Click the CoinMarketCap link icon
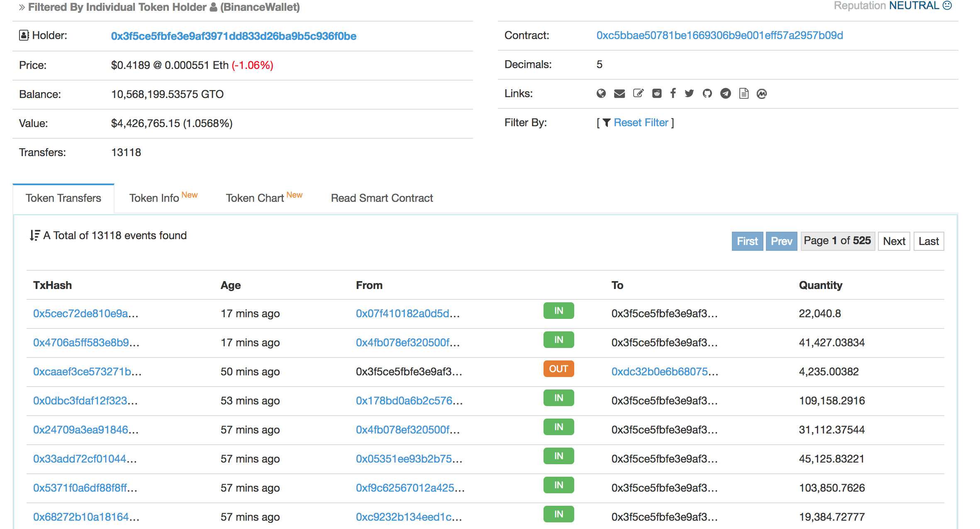Screen dimensions: 980x529 [761, 93]
